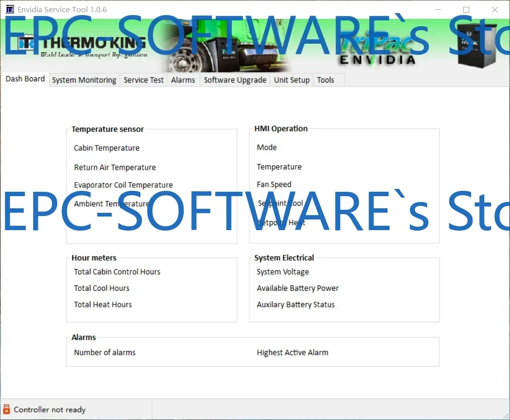Click the controller not ready status icon
The height and width of the screenshot is (420, 510).
[x=7, y=409]
